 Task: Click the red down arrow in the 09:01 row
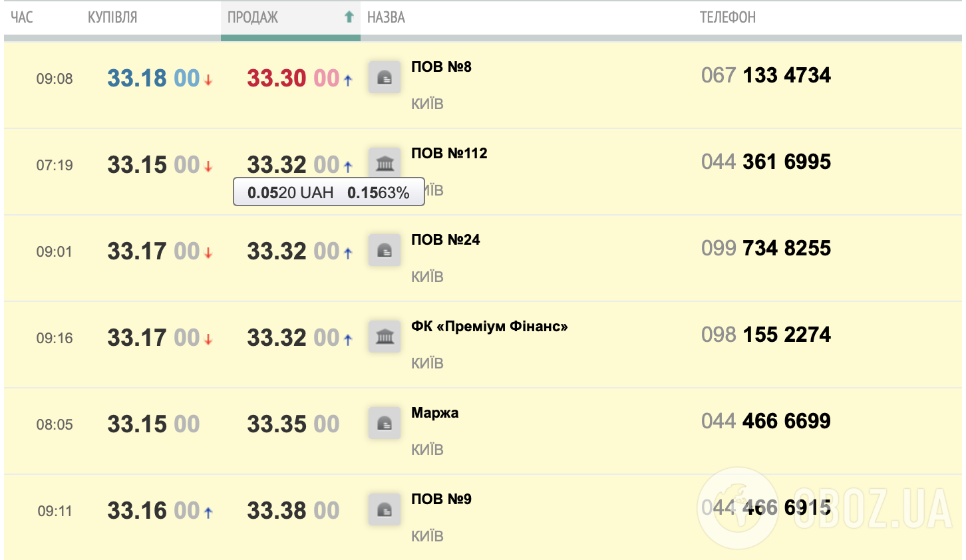coord(208,253)
